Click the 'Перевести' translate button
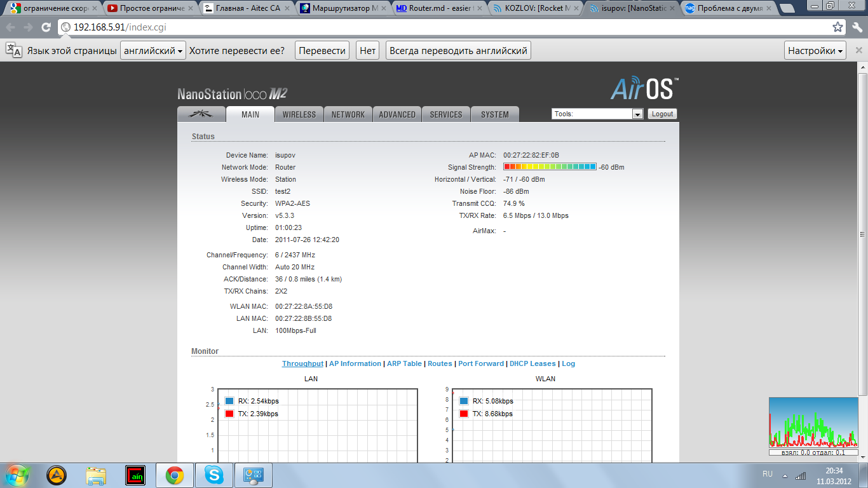 click(322, 51)
